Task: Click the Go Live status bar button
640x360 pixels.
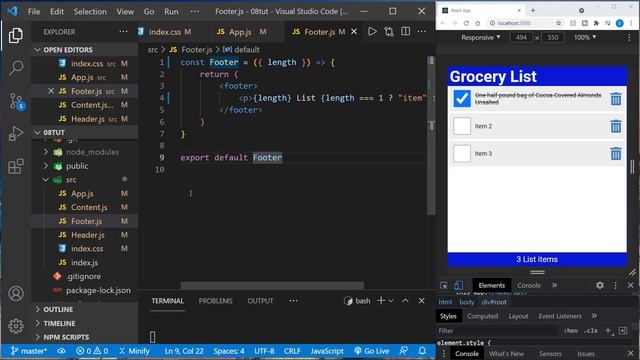Action: click(371, 351)
